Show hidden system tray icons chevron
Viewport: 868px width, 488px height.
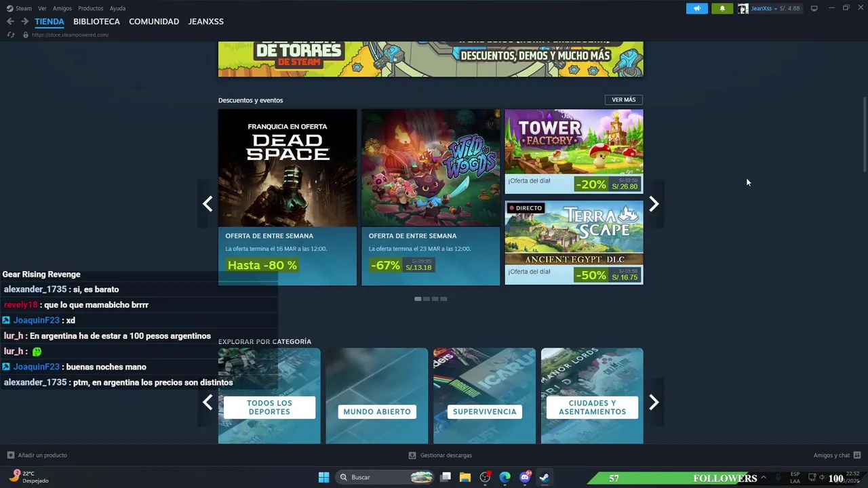click(764, 477)
